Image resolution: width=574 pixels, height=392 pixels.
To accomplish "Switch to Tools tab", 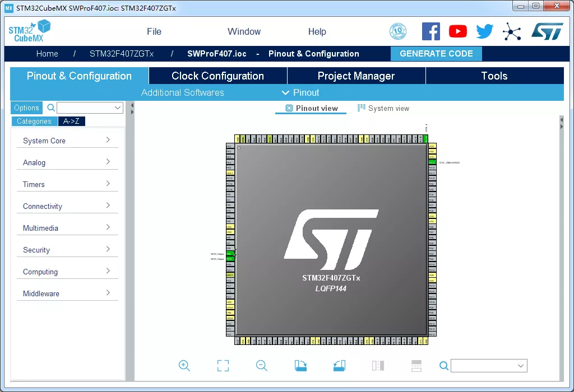I will (x=494, y=76).
